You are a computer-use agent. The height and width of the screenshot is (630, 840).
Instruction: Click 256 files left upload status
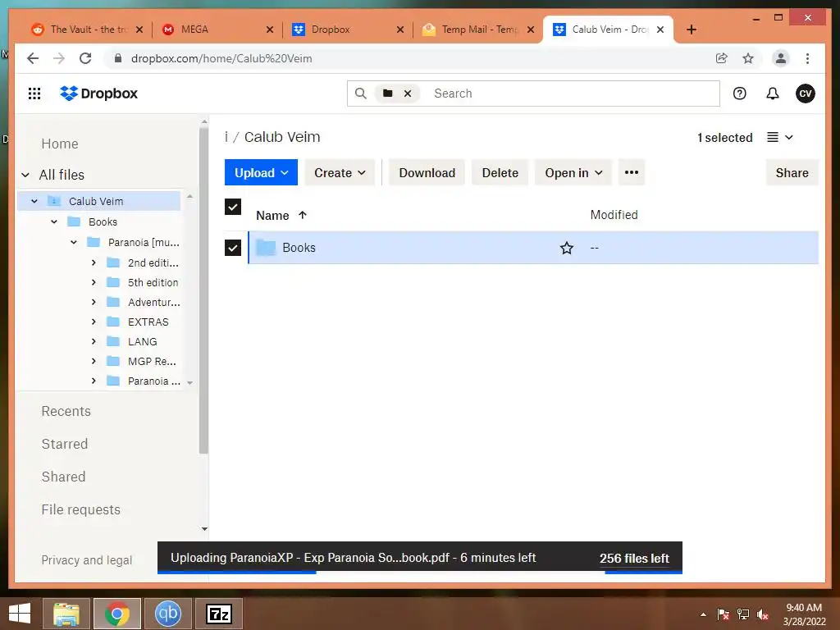(x=634, y=558)
